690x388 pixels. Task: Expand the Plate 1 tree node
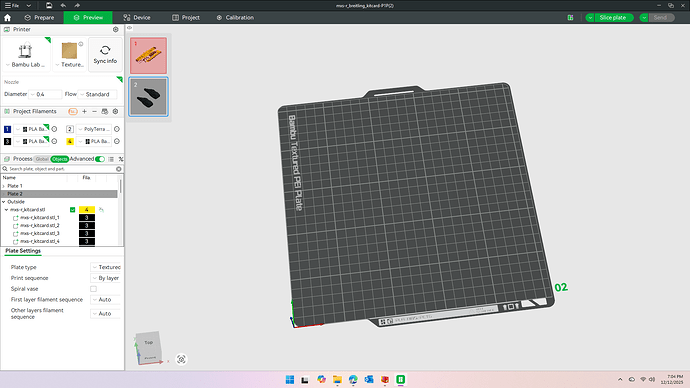pos(4,186)
